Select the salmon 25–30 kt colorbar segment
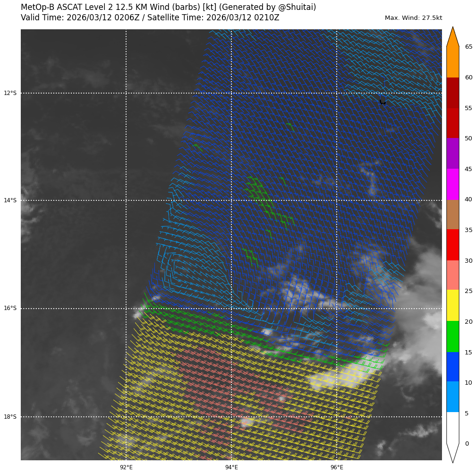 tap(452, 275)
